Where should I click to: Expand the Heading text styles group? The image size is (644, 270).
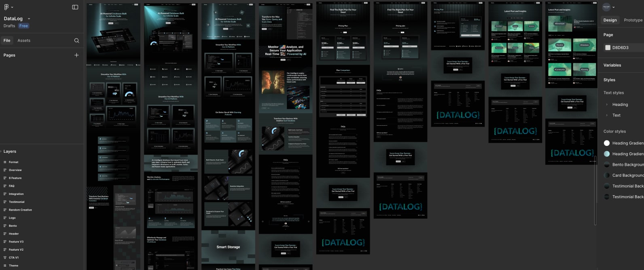pos(607,105)
